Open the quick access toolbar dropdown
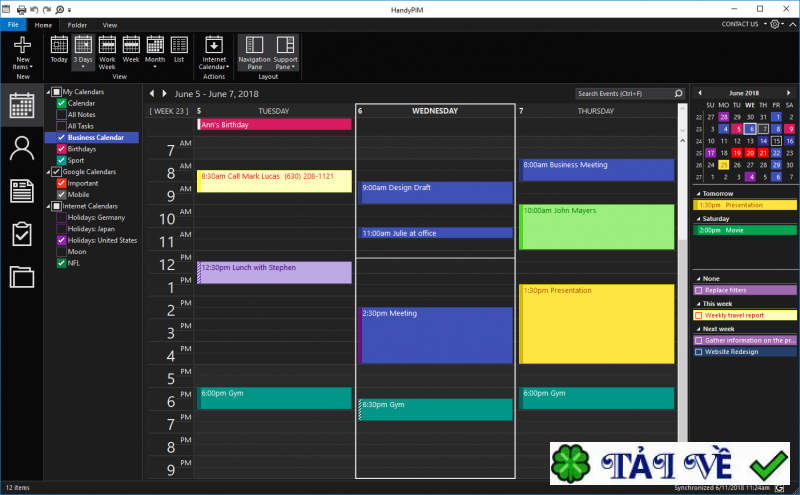 click(70, 10)
